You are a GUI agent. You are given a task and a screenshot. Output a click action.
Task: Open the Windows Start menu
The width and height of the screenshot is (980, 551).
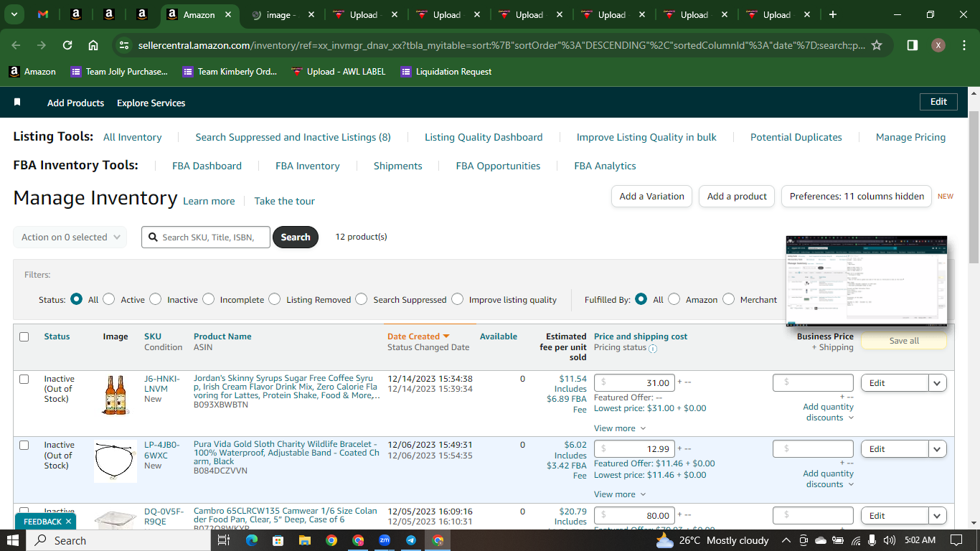click(13, 540)
